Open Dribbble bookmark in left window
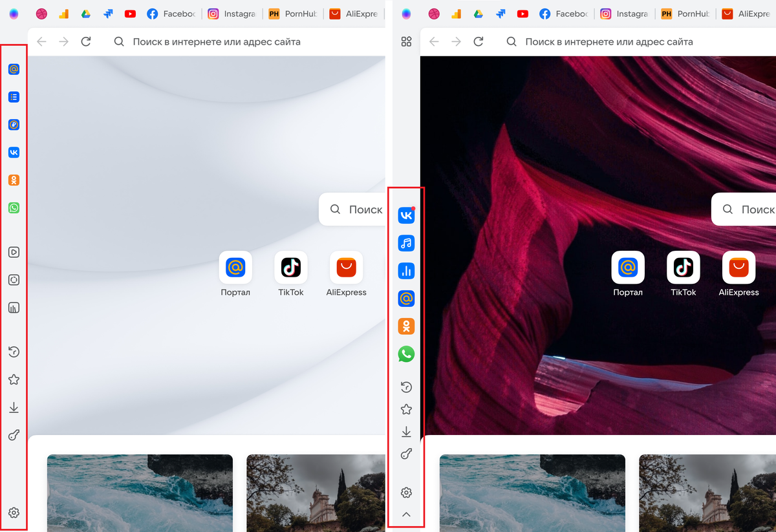The width and height of the screenshot is (776, 532). [x=41, y=14]
